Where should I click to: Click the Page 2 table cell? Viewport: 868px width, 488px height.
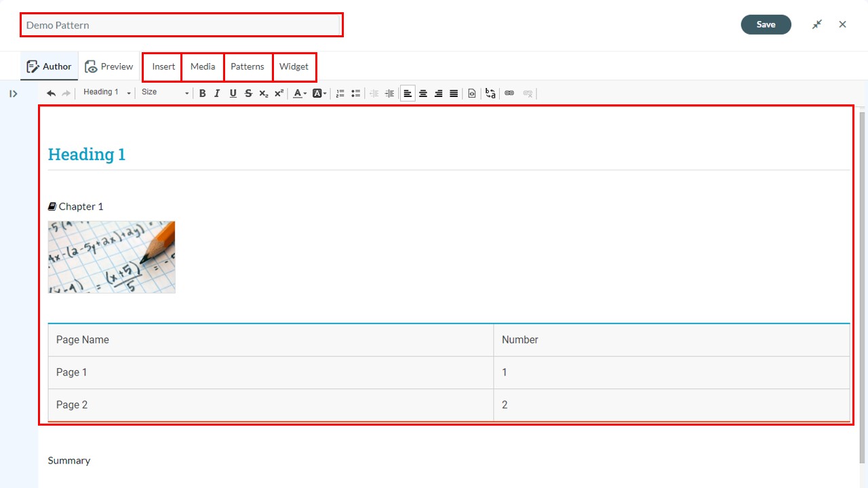(x=271, y=405)
